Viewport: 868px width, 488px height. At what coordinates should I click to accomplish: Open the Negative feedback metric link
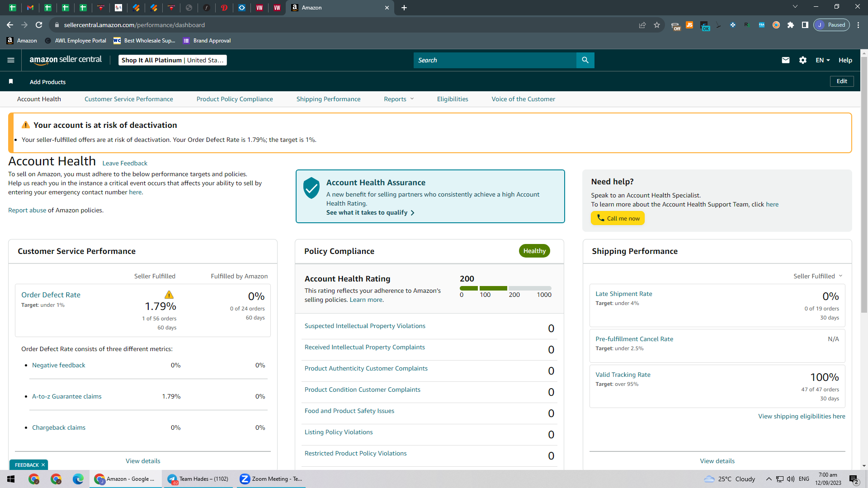pos(59,365)
